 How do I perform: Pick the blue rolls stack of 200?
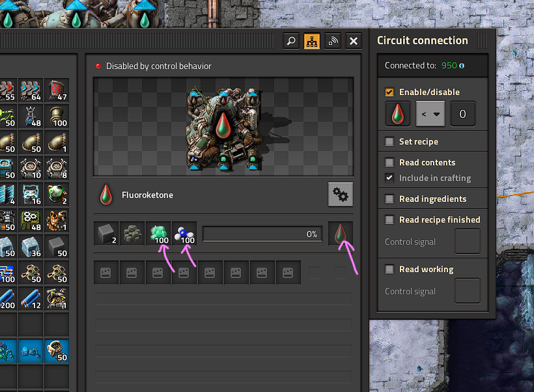pyautogui.click(x=8, y=299)
